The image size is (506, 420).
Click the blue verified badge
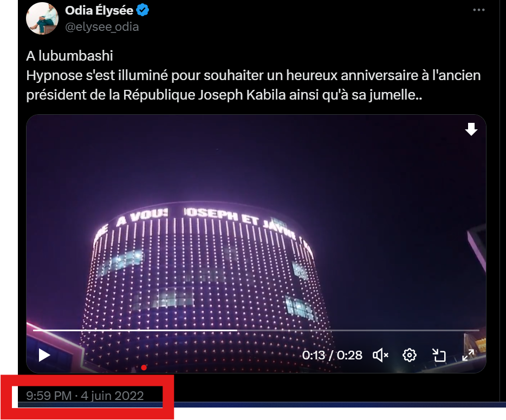pos(142,10)
